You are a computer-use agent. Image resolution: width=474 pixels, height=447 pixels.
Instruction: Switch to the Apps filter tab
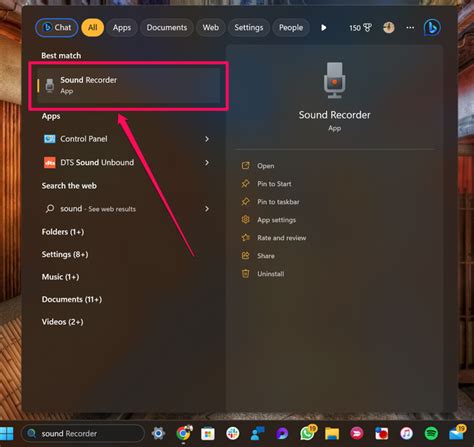point(122,28)
